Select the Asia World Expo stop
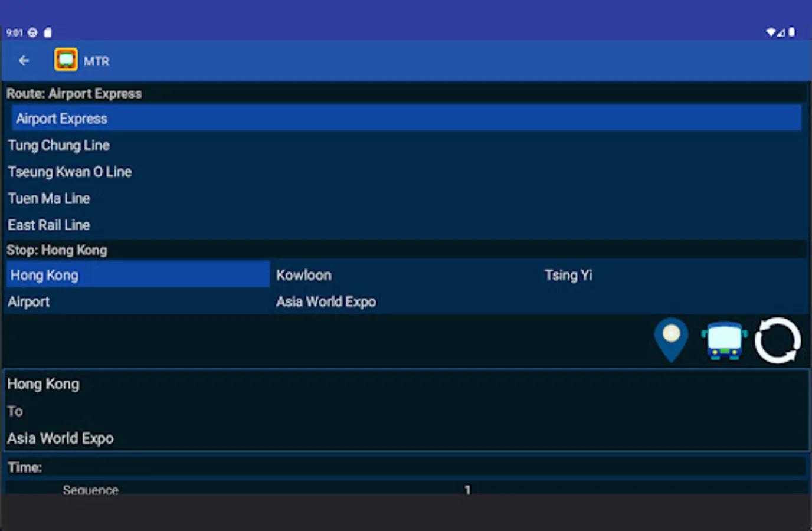This screenshot has height=531, width=812. click(407, 301)
